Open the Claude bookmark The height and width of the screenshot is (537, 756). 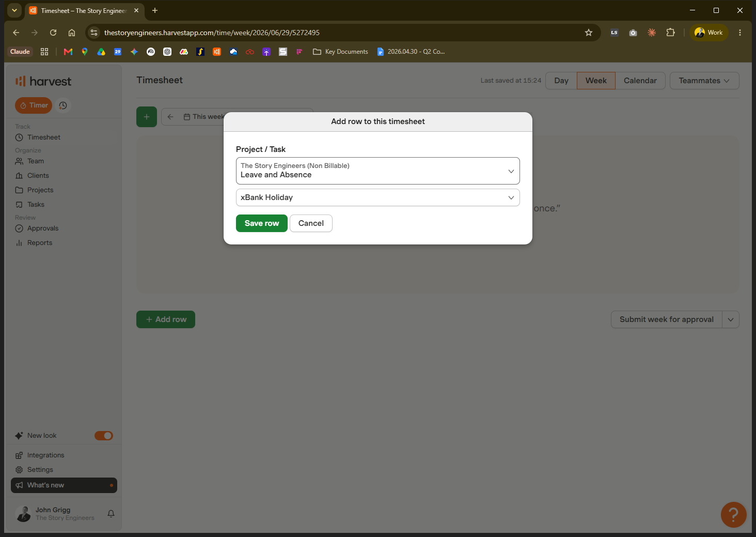pyautogui.click(x=20, y=52)
